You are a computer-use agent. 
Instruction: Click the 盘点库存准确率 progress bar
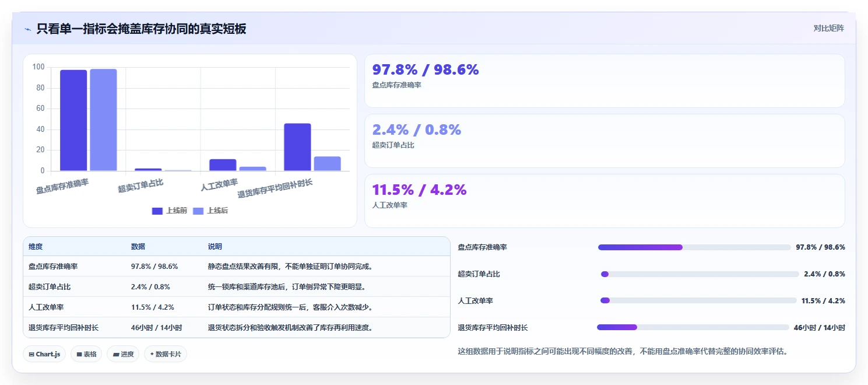coord(694,247)
